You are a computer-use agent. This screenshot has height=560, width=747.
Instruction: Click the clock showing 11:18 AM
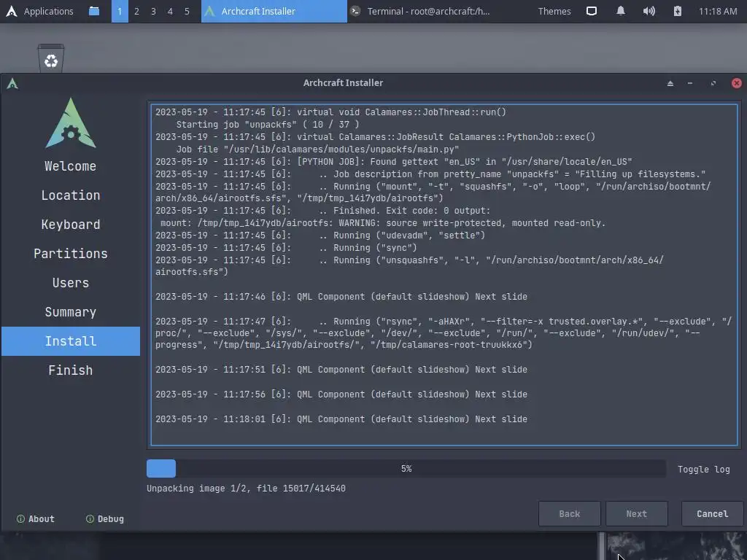click(718, 11)
